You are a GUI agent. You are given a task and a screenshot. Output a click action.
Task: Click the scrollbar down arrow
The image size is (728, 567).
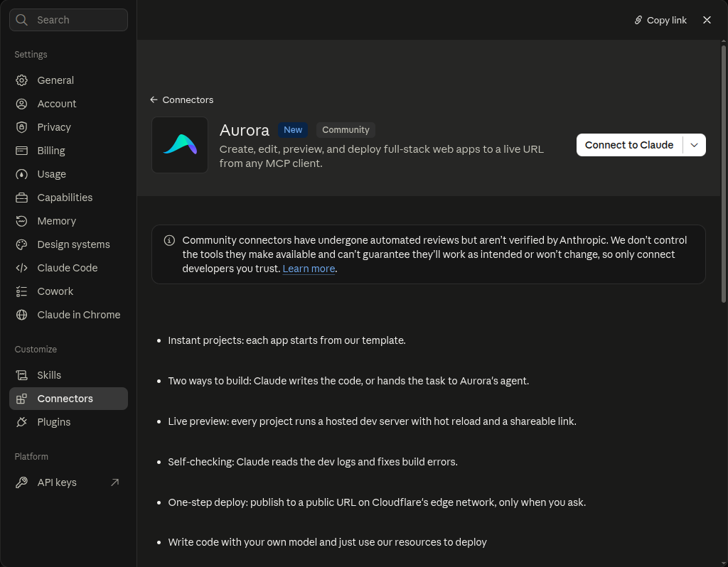pos(723,563)
